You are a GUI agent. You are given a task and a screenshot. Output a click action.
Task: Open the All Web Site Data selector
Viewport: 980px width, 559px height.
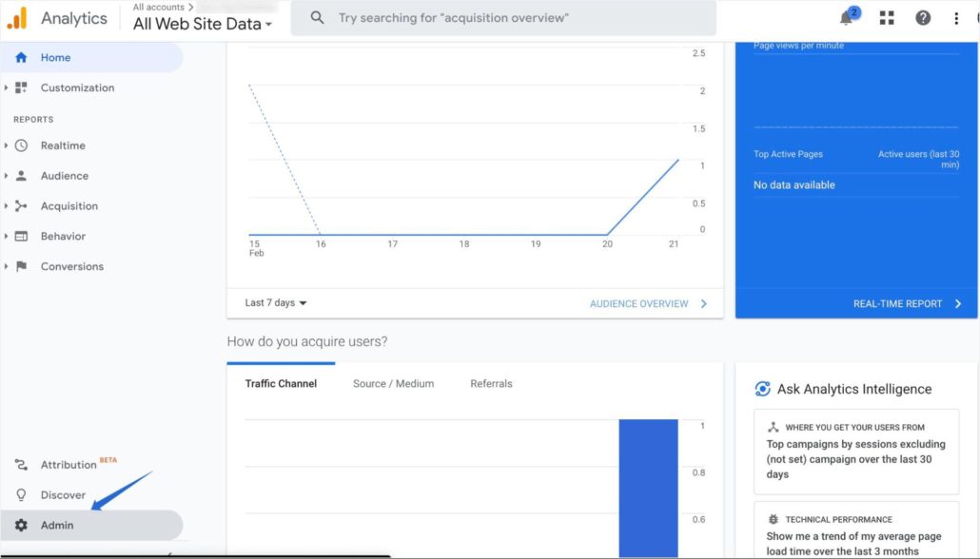(203, 24)
